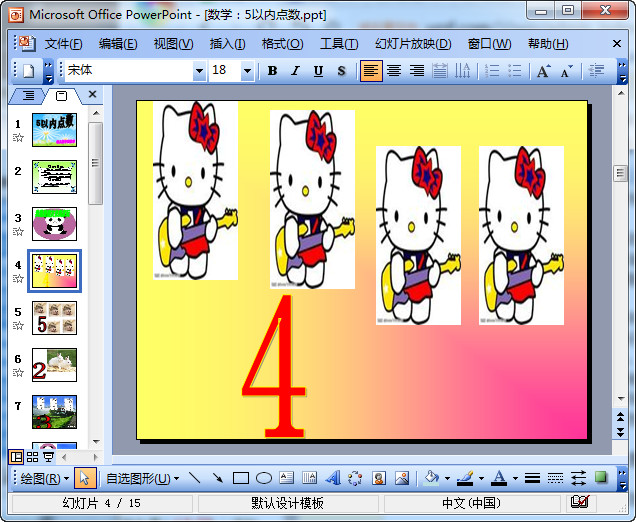Select slide 5 thumbnail
Image resolution: width=636 pixels, height=522 pixels.
[x=54, y=318]
